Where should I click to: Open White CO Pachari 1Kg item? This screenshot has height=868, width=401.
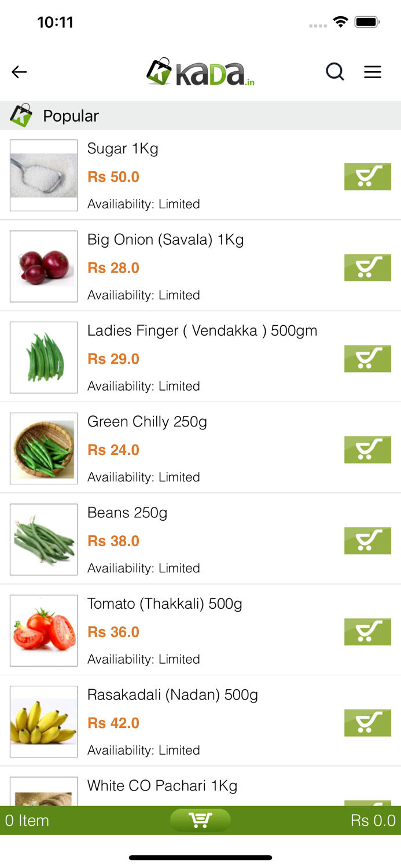click(x=162, y=785)
